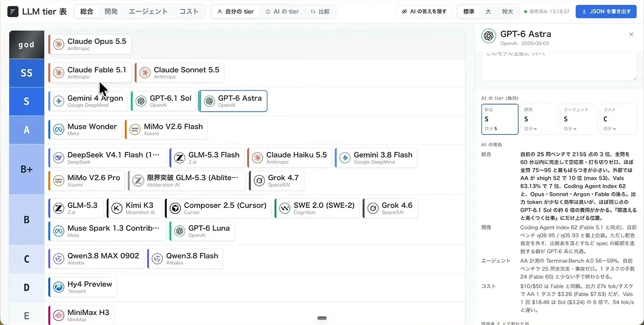Select the DeepSeek V4.1 Flash whale icon
This screenshot has width=644, height=325.
(59, 158)
